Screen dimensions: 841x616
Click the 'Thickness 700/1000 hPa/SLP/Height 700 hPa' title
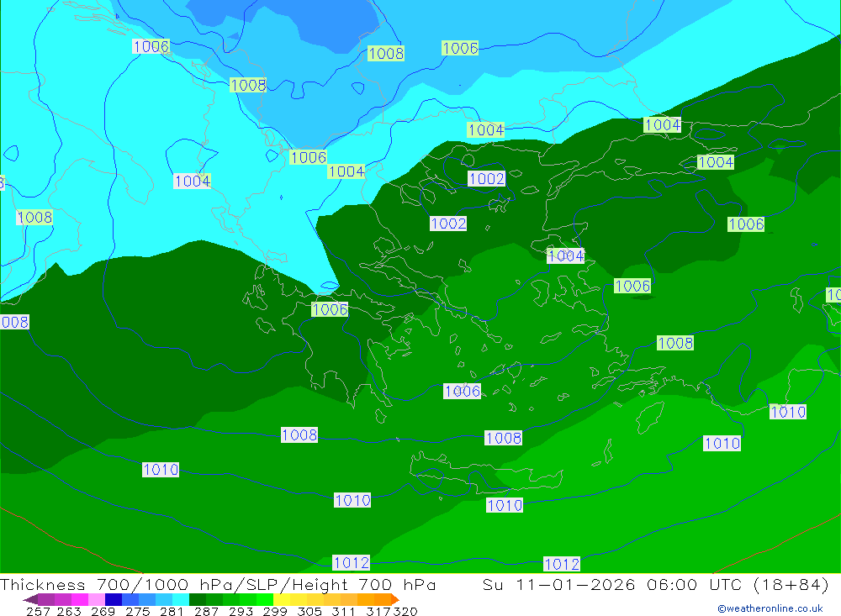point(218,584)
